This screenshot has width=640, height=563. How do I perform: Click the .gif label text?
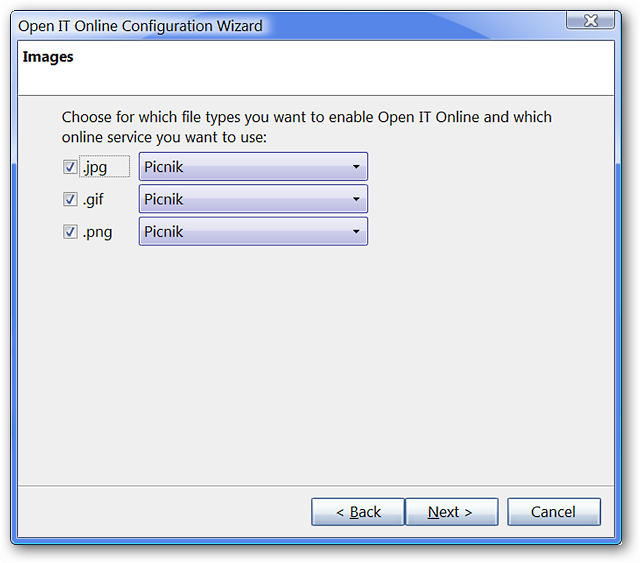[93, 199]
